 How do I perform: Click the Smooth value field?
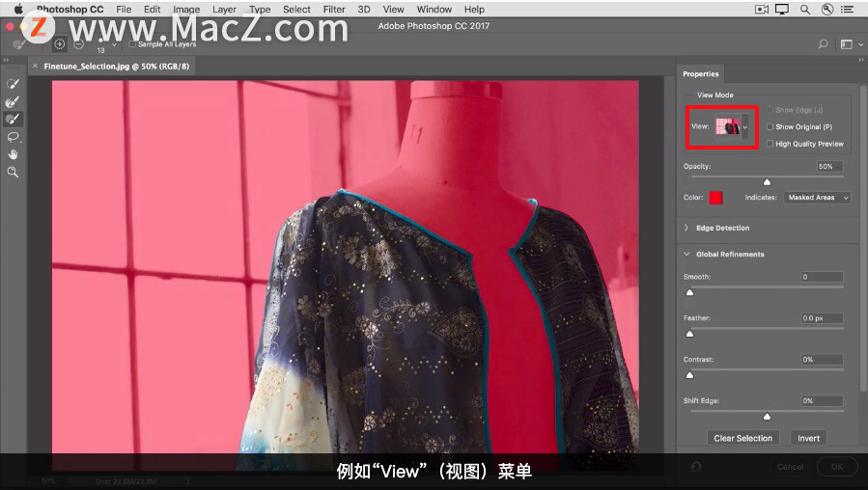[x=822, y=277]
